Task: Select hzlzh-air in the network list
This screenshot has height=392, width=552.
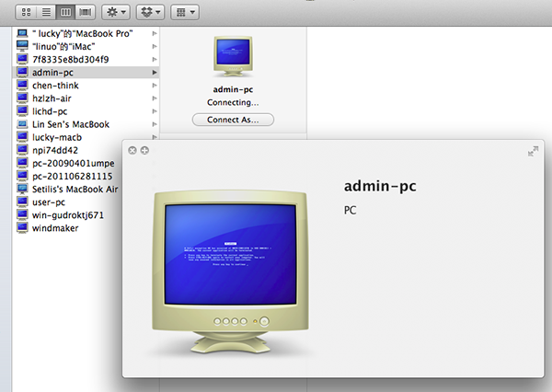Action: (x=86, y=98)
